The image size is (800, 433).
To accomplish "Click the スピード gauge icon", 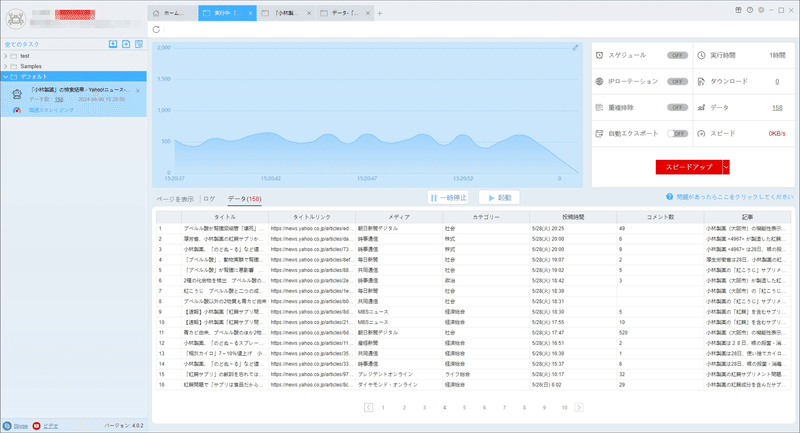I will (701, 134).
